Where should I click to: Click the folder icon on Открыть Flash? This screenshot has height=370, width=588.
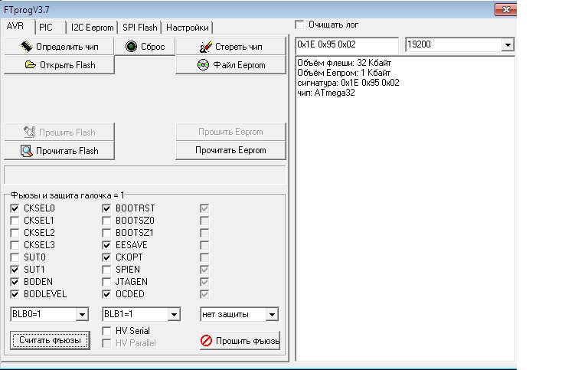(31, 65)
